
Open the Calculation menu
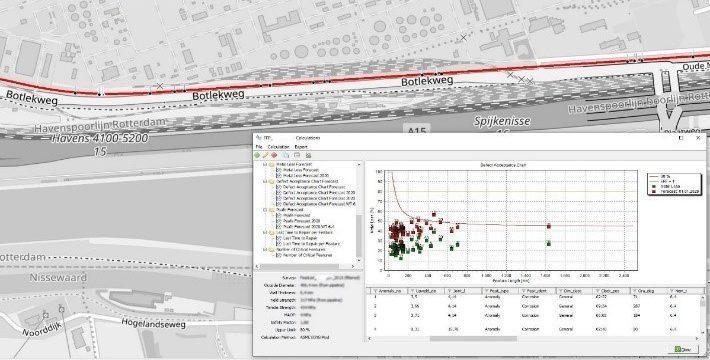(278, 147)
